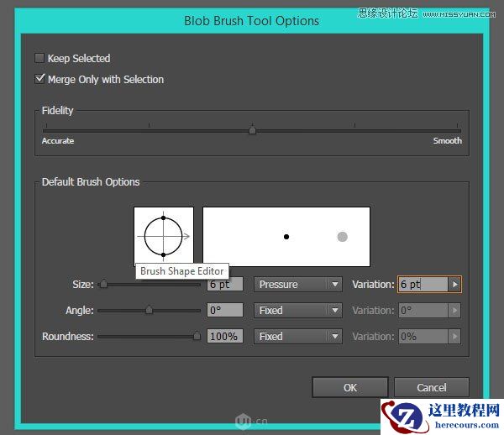504x435 pixels.
Task: Click the Roundness Variation field showing 0%
Action: pos(423,337)
